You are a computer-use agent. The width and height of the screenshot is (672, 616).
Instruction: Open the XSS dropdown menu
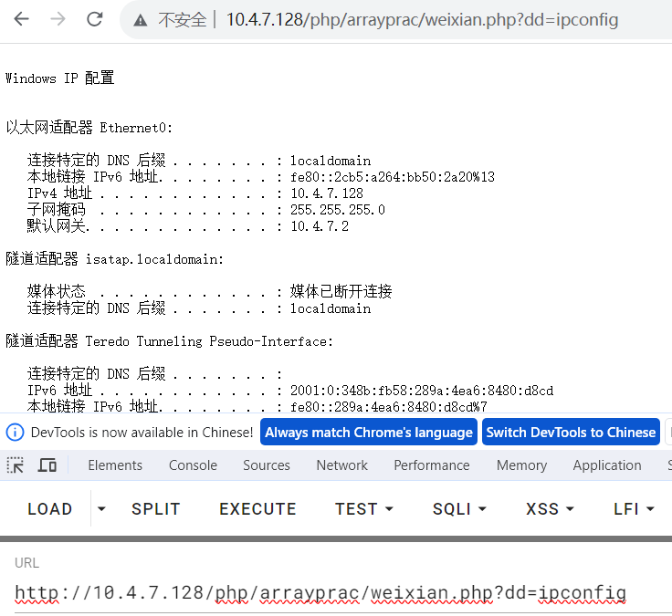[550, 509]
